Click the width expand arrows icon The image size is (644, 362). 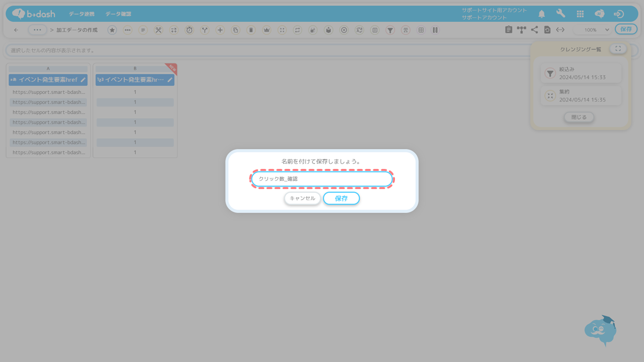coord(560,30)
